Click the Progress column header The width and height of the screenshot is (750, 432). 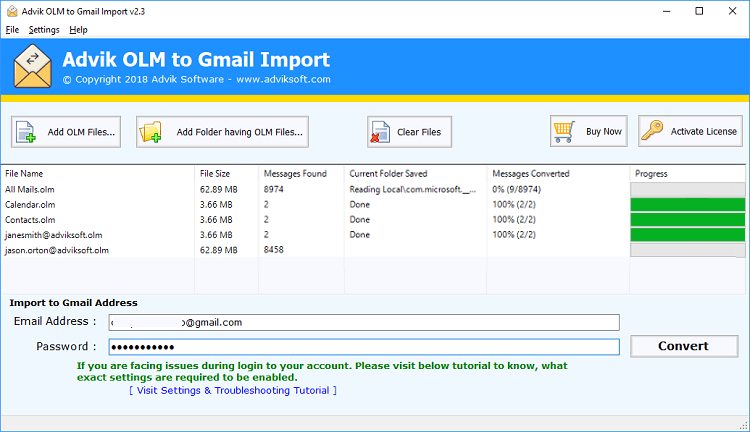click(x=688, y=174)
